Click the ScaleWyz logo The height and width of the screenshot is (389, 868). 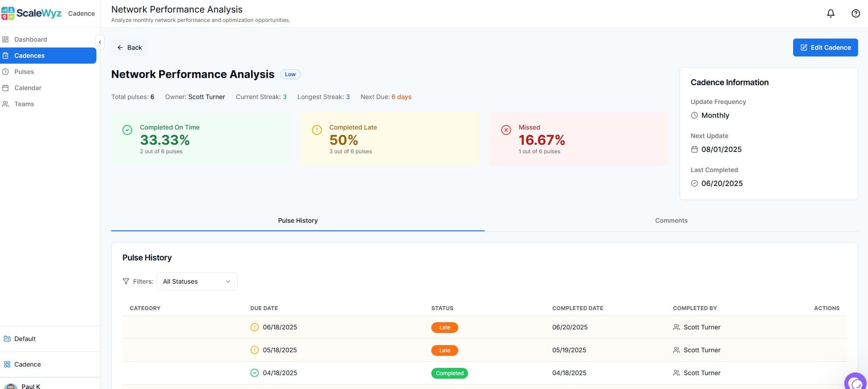(31, 13)
